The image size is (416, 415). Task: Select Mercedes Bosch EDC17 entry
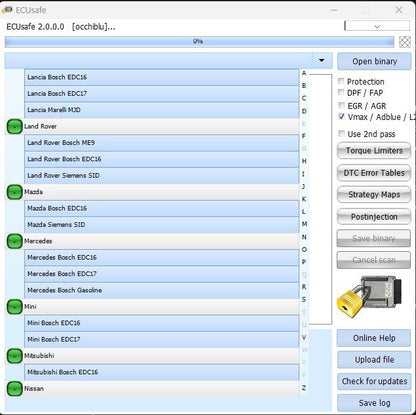(x=162, y=274)
